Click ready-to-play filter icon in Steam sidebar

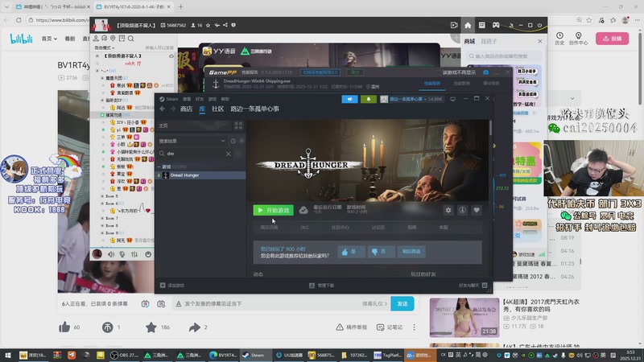click(242, 141)
